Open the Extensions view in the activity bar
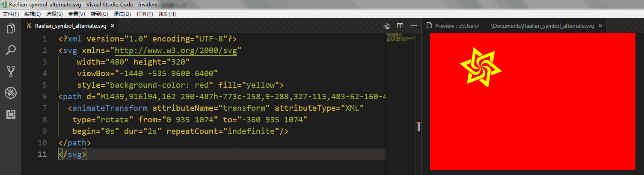This screenshot has height=175, width=644. click(11, 114)
